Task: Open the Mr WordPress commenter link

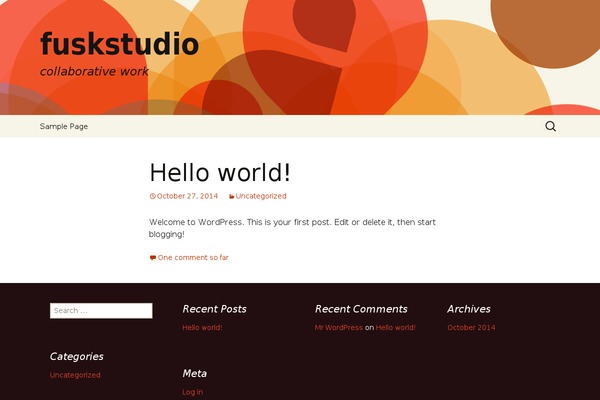Action: click(x=339, y=328)
